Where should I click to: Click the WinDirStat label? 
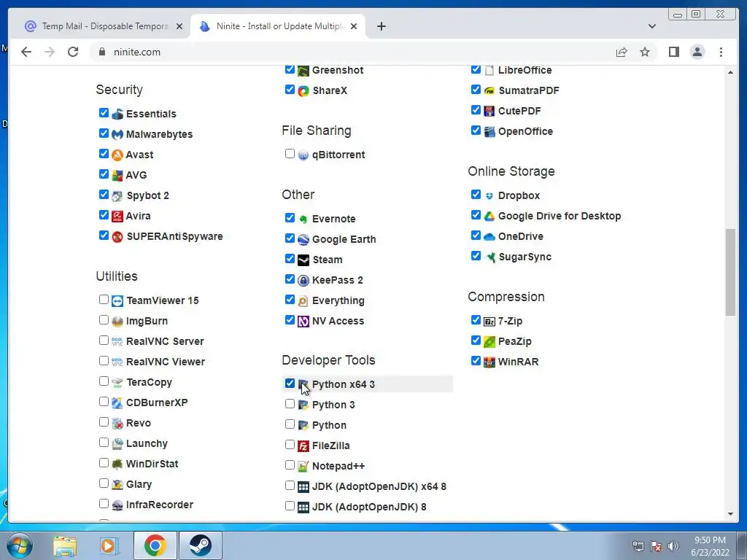pyautogui.click(x=152, y=464)
